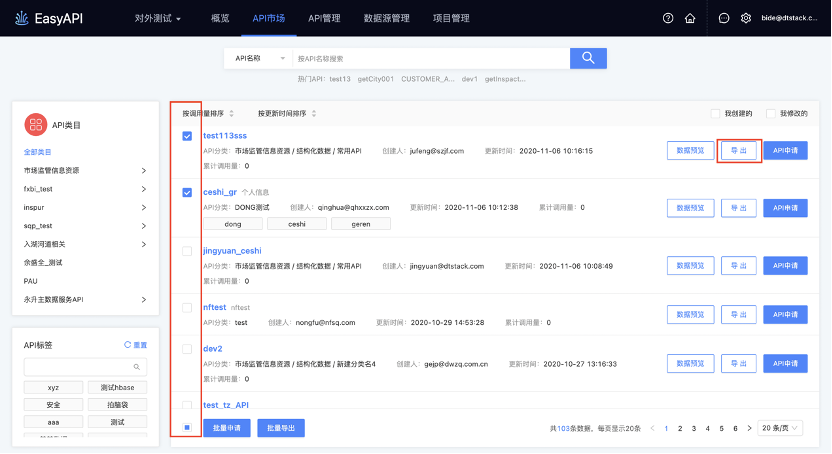Image resolution: width=832 pixels, height=454 pixels.
Task: Click the 重置 reset icon link
Action: pos(135,345)
